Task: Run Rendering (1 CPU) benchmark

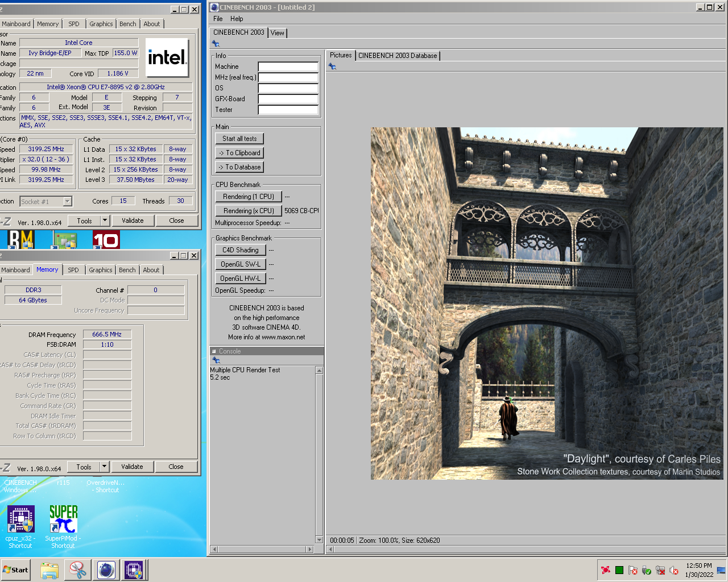Action: (249, 197)
